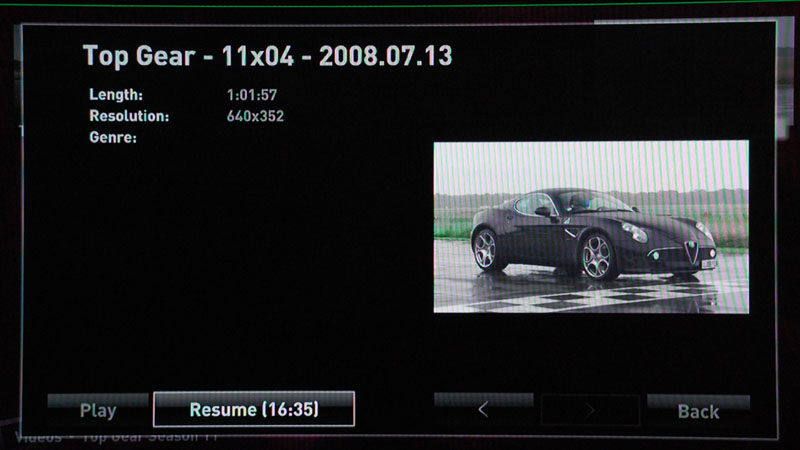Select the Resolution: label

tap(129, 116)
